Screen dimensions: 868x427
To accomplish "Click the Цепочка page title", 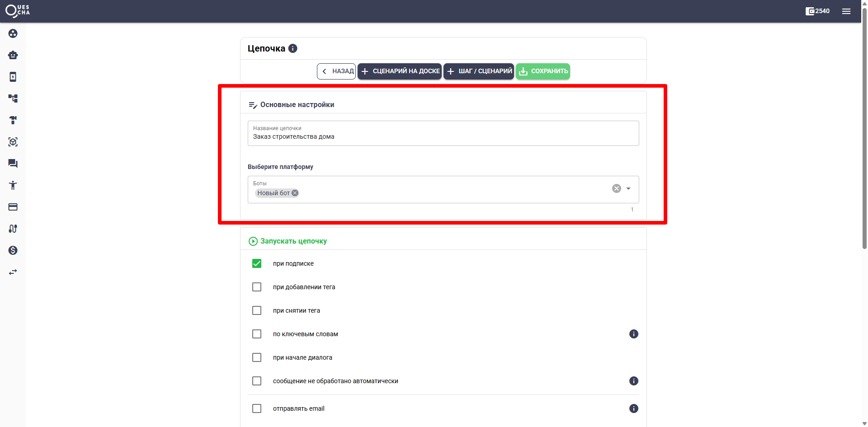I will pyautogui.click(x=266, y=48).
